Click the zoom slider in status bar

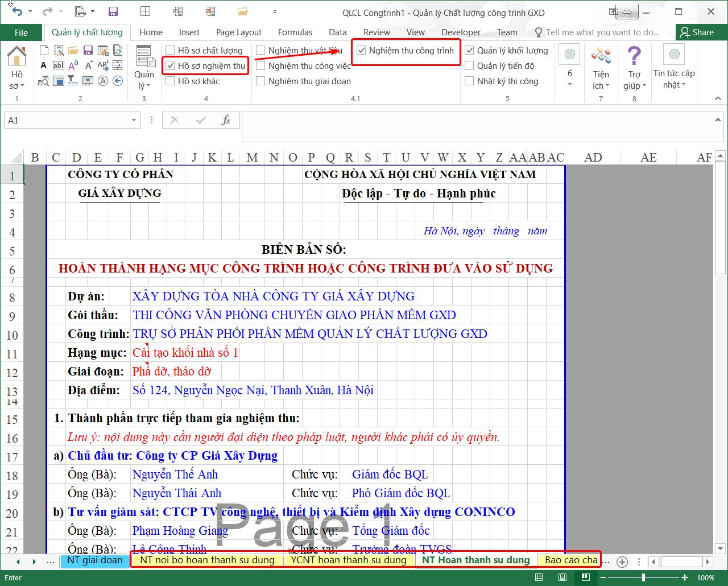tap(643, 577)
